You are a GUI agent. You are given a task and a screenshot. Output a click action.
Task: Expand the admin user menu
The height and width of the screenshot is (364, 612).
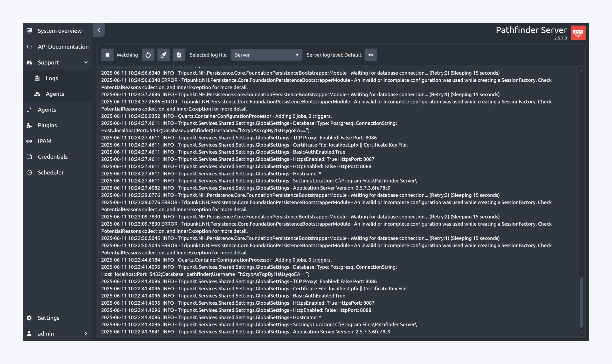86,334
